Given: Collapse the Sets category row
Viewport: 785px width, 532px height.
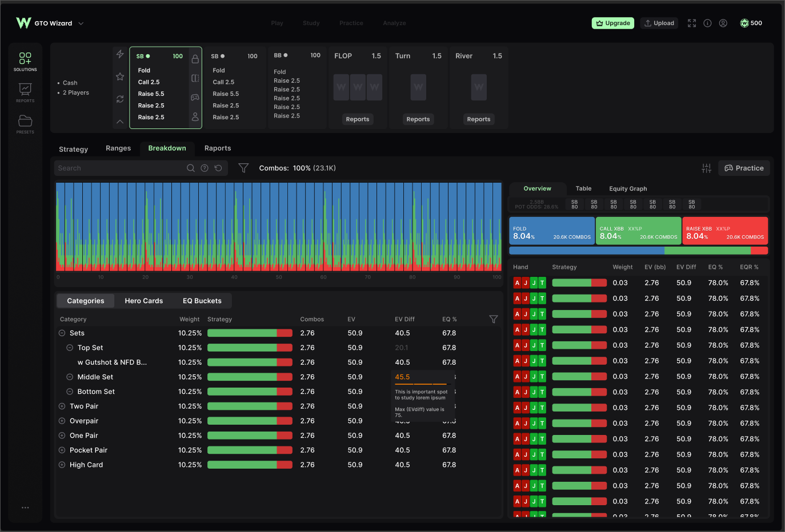Looking at the screenshot, I should [62, 333].
